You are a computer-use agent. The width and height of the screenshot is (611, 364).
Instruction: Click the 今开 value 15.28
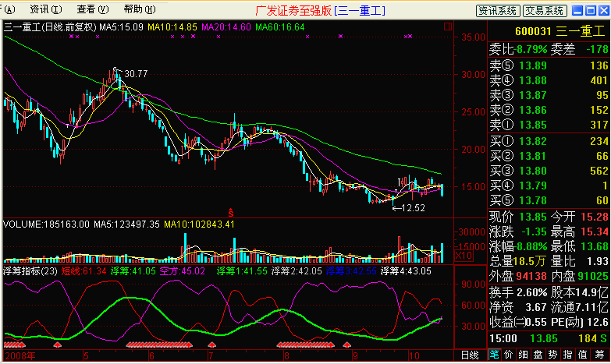click(x=595, y=217)
